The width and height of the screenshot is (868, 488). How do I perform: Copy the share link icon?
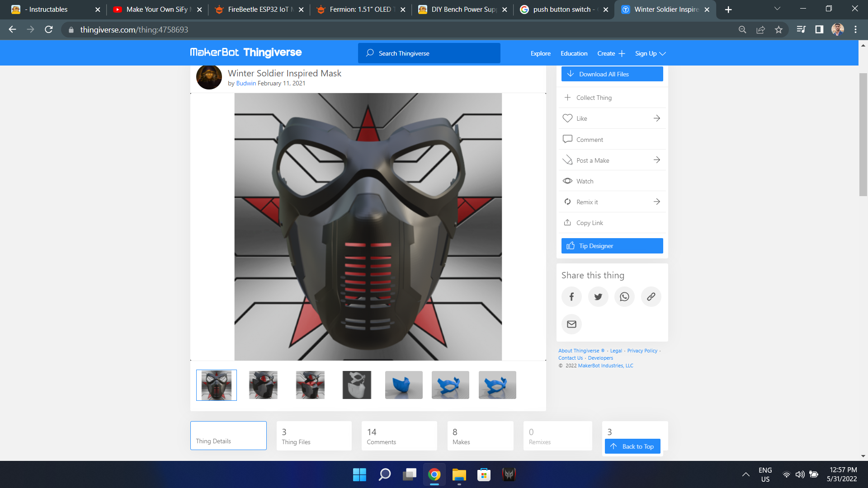pyautogui.click(x=651, y=296)
